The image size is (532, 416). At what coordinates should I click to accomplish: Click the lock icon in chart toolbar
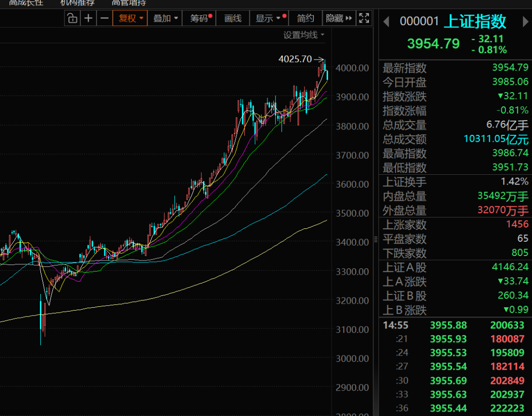72,19
